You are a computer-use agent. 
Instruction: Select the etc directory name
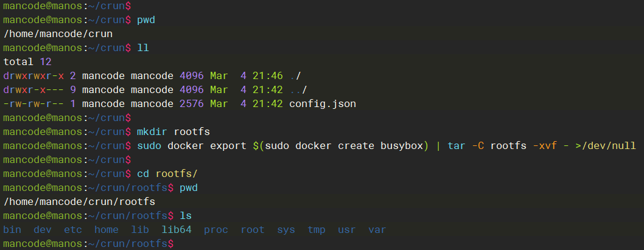(x=73, y=229)
